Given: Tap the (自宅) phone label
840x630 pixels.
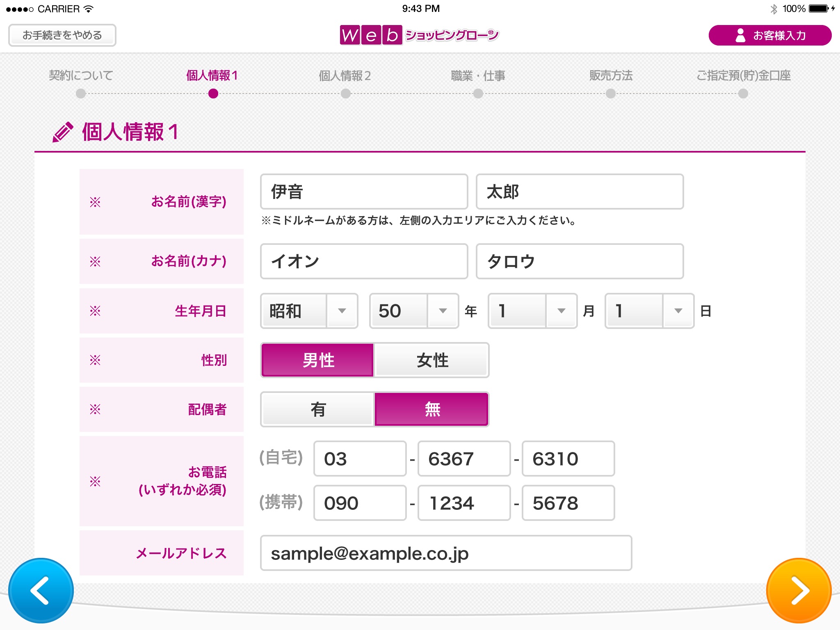Looking at the screenshot, I should [x=281, y=458].
